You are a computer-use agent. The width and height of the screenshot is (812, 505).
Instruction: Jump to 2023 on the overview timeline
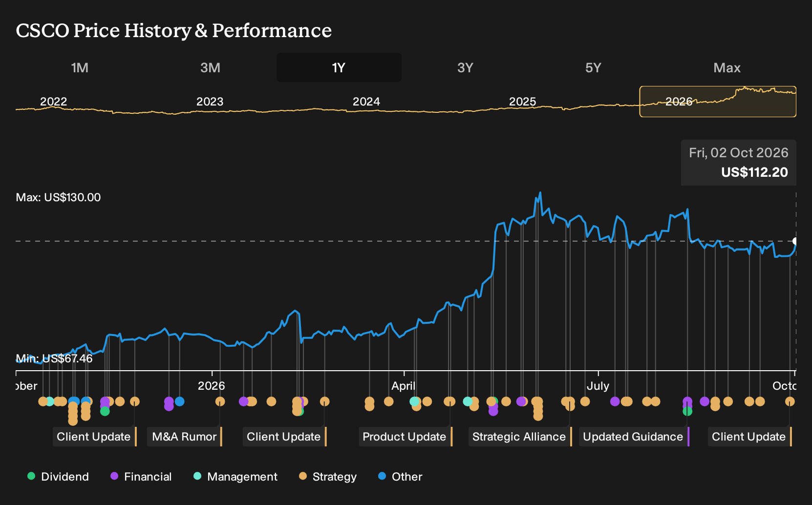coord(210,102)
